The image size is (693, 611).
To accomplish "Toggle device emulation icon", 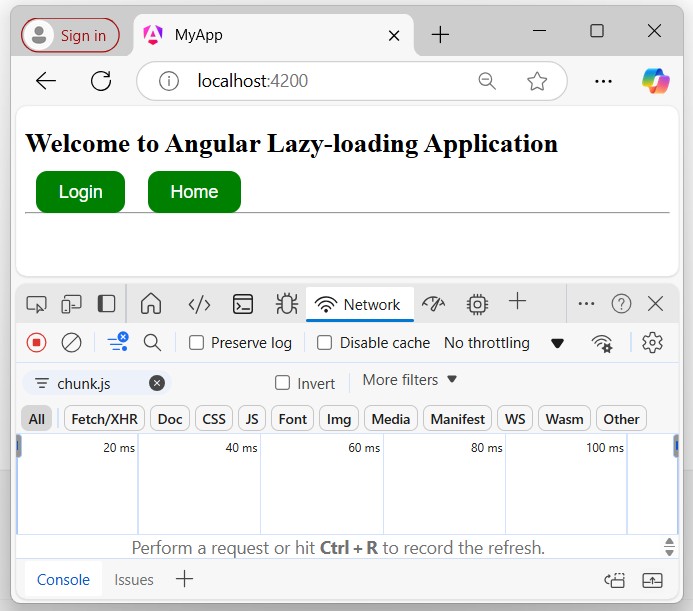I will (71, 304).
